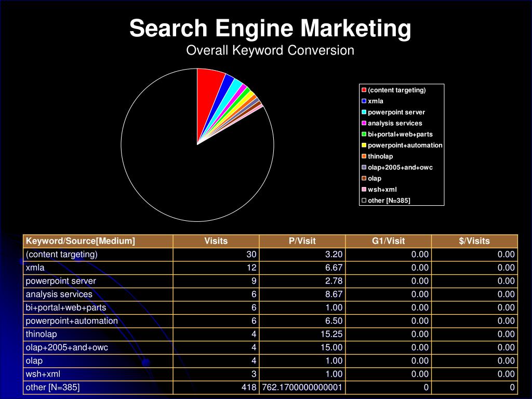Select 'olap+2005+and+owc' in the table
The width and height of the screenshot is (532, 399).
67,348
